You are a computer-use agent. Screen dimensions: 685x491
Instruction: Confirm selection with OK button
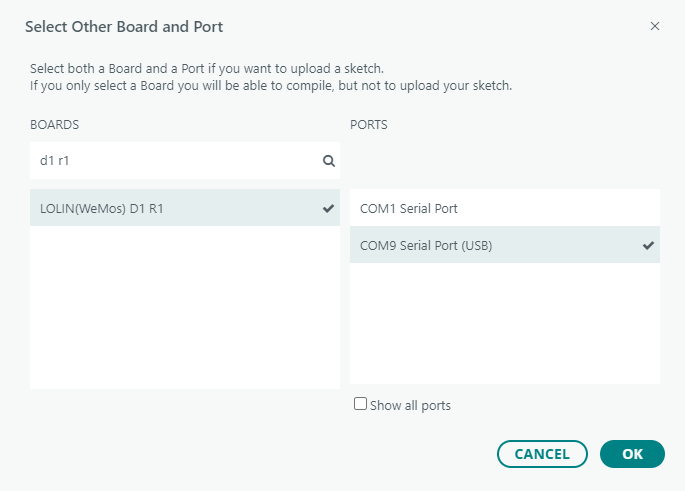pyautogui.click(x=632, y=454)
